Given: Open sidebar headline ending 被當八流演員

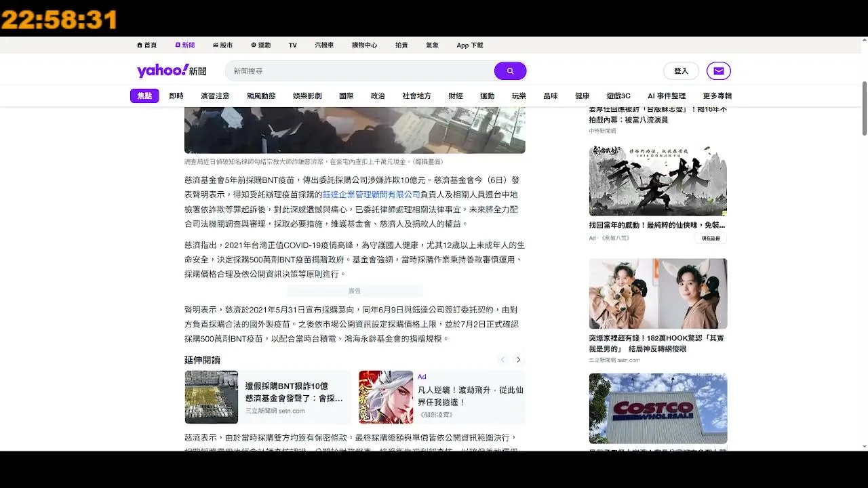Looking at the screenshot, I should 657,114.
